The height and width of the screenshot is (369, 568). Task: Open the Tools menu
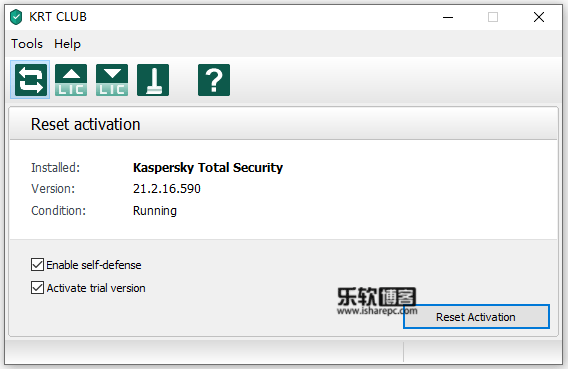click(27, 44)
